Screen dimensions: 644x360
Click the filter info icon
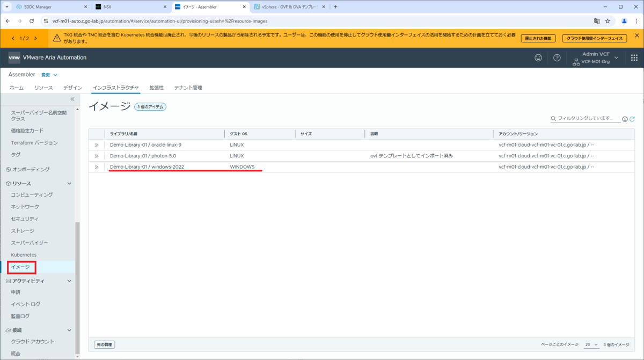click(625, 119)
